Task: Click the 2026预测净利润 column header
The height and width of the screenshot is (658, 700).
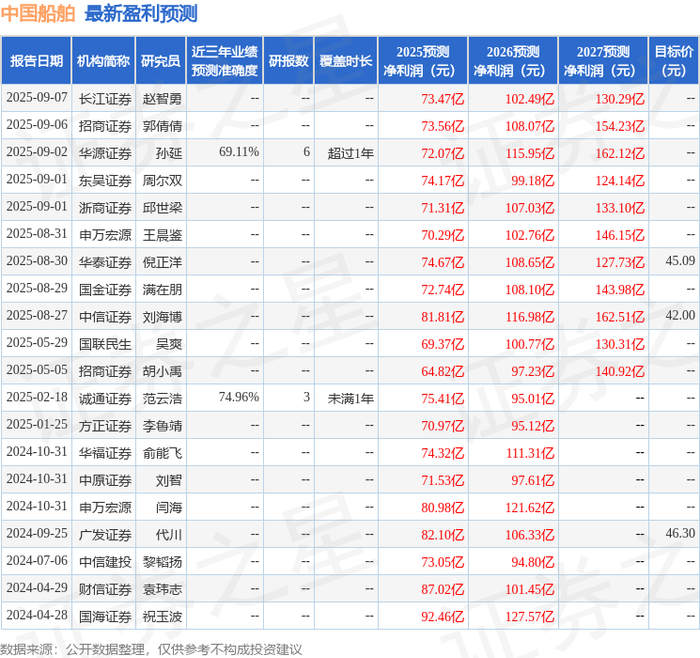Action: coord(513,61)
